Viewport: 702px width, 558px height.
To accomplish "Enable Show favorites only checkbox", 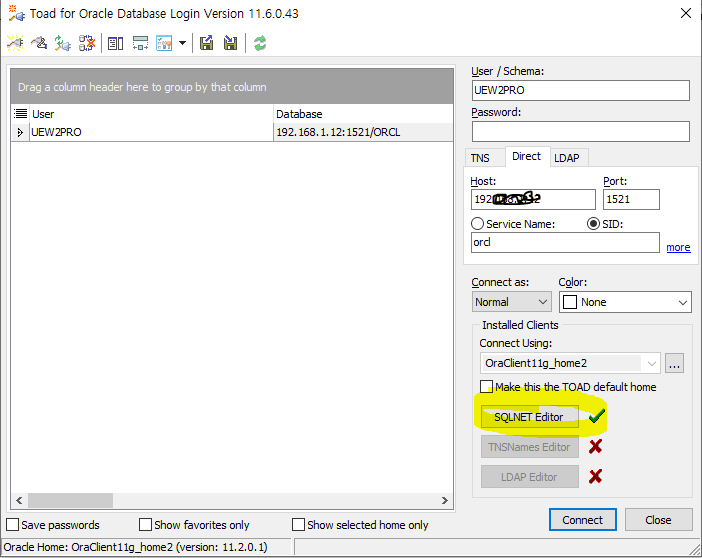I will 145,524.
